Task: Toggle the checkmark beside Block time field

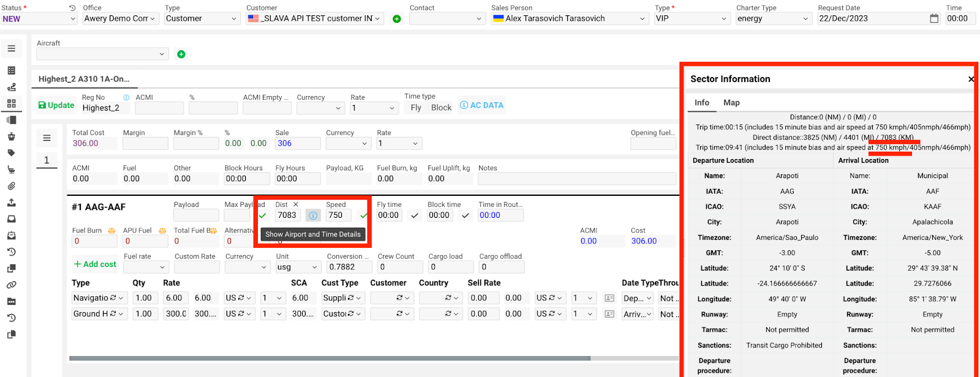Action: 466,215
